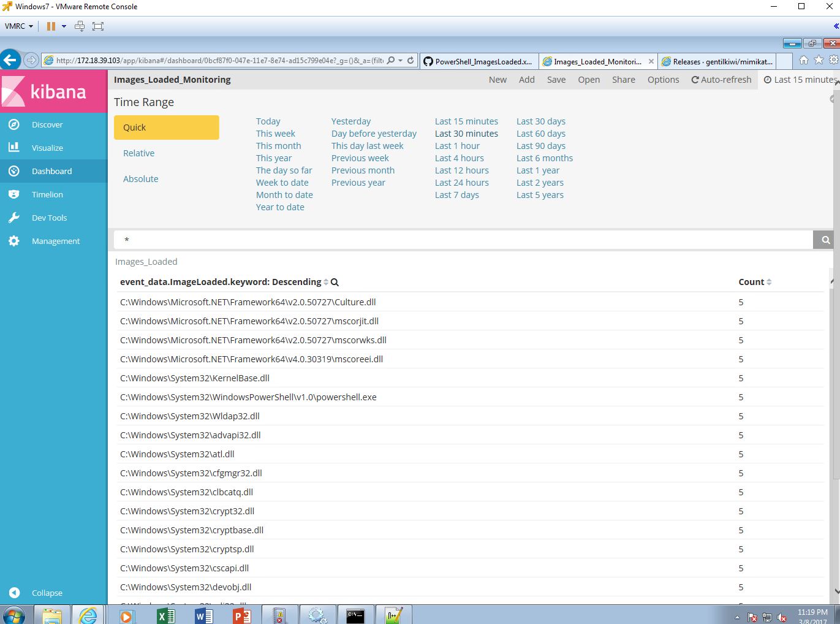Open Timelion from the sidebar
This screenshot has width=840, height=624.
[x=47, y=194]
